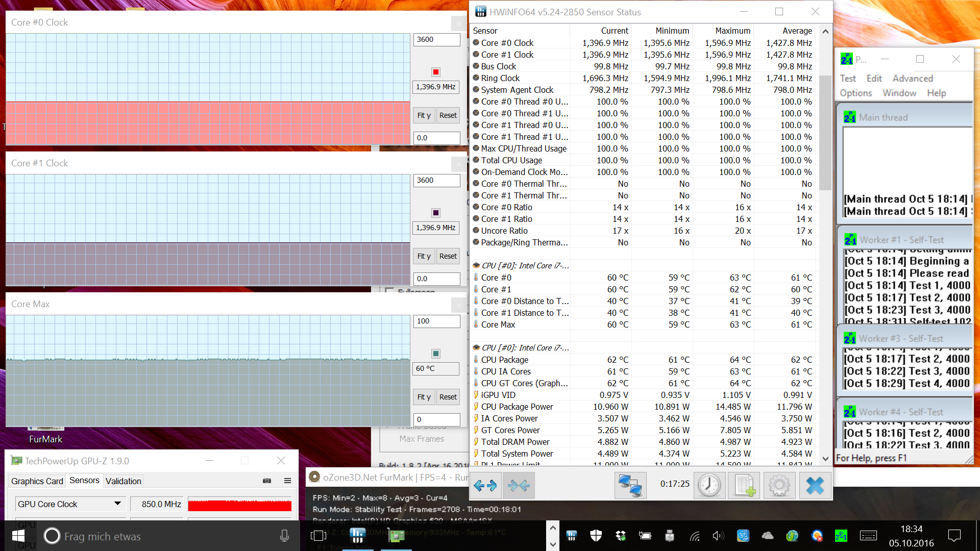Open the OneDrive cloud tray icon
Viewport: 980px width, 551px height.
(767, 536)
